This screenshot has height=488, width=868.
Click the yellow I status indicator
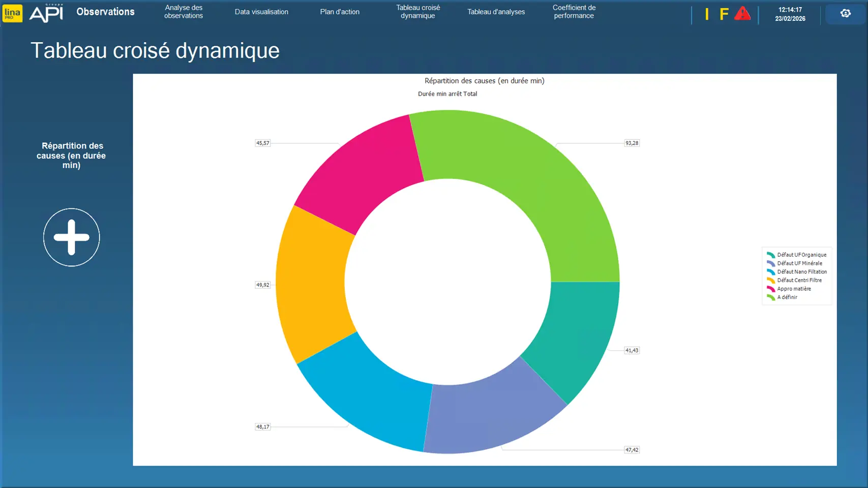(x=707, y=14)
